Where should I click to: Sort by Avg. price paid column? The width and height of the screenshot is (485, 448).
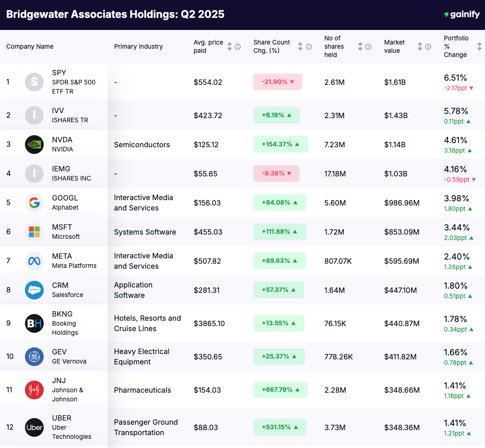pos(230,47)
